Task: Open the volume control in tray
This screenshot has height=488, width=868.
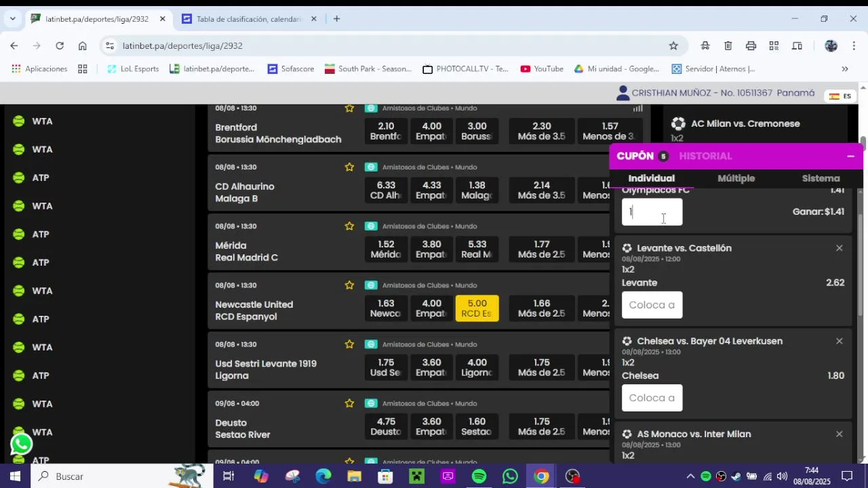Action: (782, 476)
